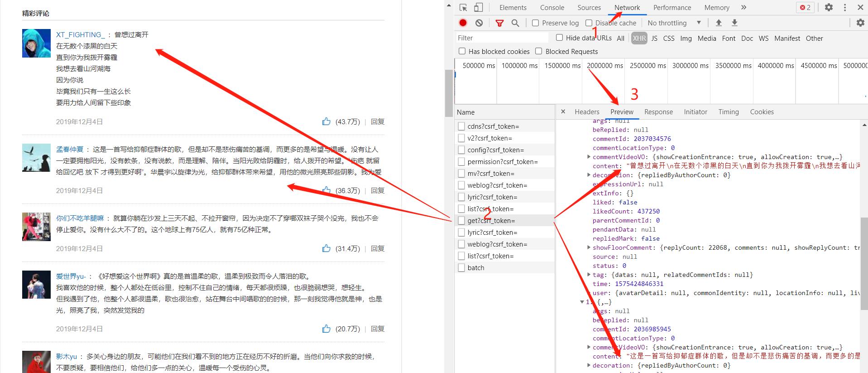This screenshot has width=868, height=373.
Task: Show more DevTools tabs chevron
Action: coord(743,7)
